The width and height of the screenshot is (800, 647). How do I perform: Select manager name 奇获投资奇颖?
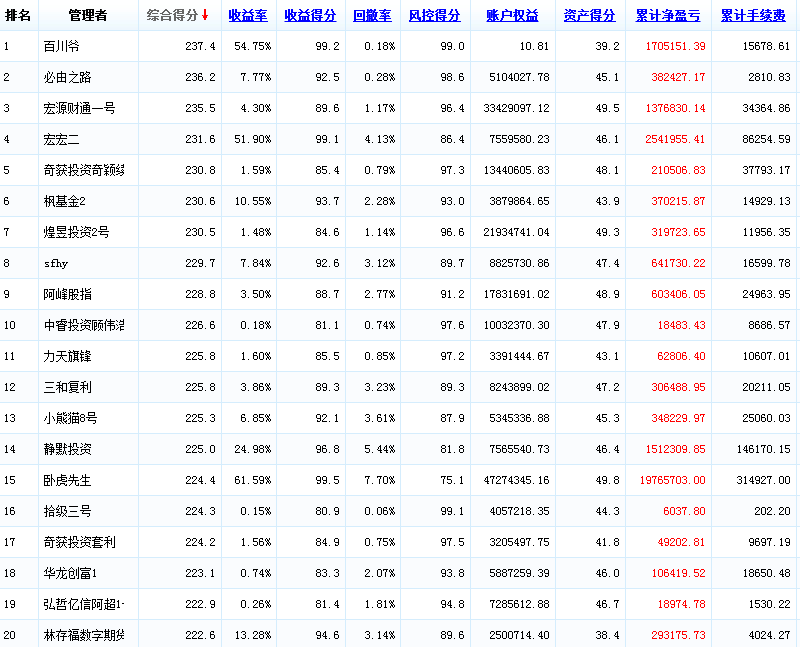click(x=84, y=170)
